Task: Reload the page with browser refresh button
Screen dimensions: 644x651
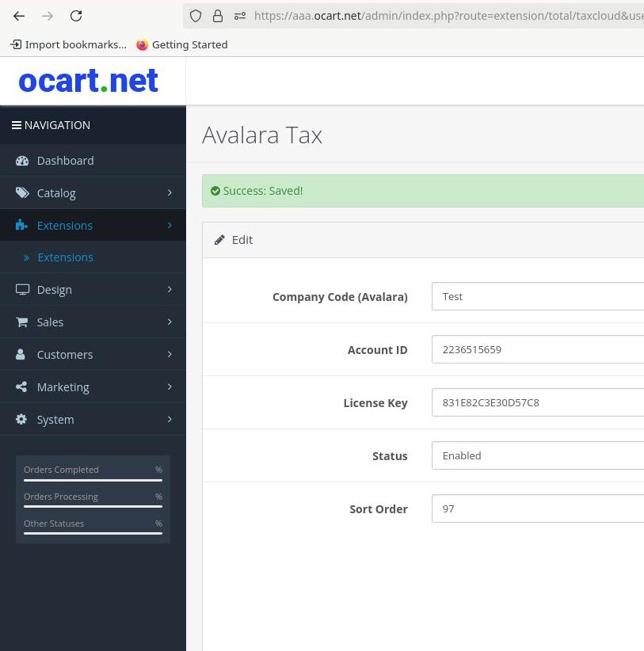Action: point(76,16)
